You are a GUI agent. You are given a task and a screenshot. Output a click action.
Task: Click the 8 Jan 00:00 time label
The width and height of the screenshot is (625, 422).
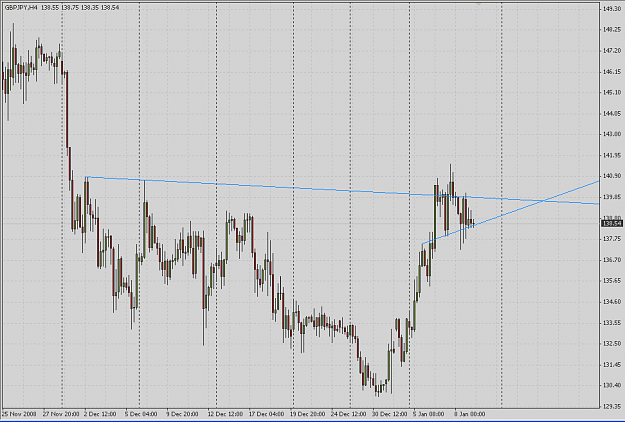[470, 414]
